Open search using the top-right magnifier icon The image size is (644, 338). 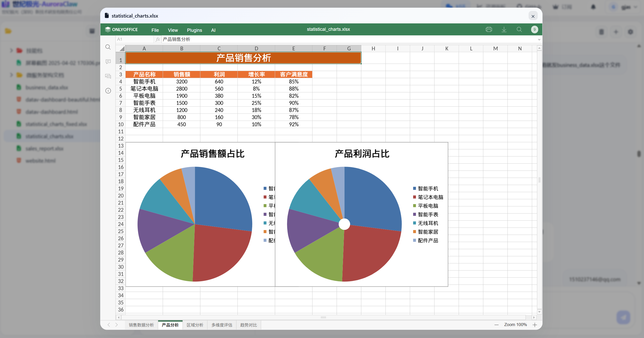519,29
